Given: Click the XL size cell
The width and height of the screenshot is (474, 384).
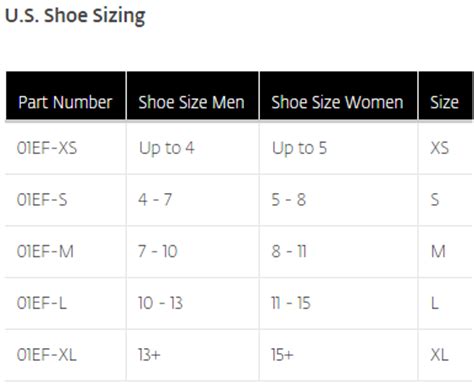Looking at the screenshot, I should tap(446, 355).
